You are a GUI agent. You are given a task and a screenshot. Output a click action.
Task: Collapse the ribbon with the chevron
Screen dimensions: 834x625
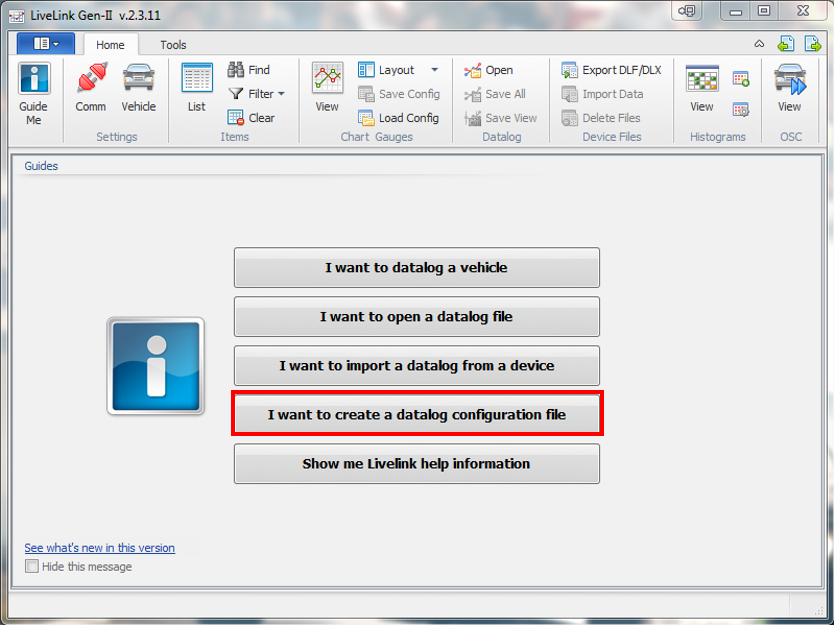(759, 44)
